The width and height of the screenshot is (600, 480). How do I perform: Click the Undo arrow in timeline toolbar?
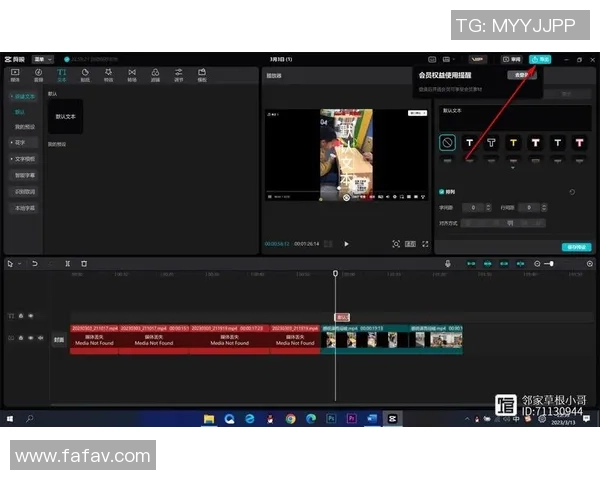click(x=35, y=264)
